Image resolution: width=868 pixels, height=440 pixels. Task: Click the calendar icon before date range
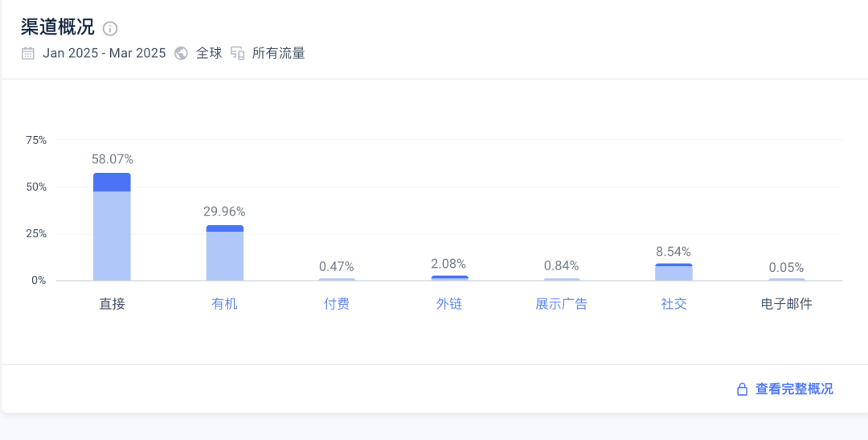pyautogui.click(x=28, y=54)
